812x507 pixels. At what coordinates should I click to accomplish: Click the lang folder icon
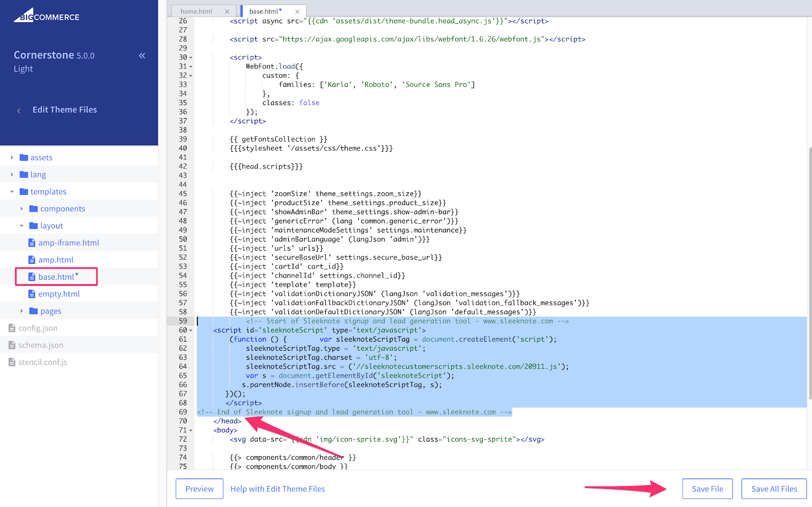coord(24,175)
